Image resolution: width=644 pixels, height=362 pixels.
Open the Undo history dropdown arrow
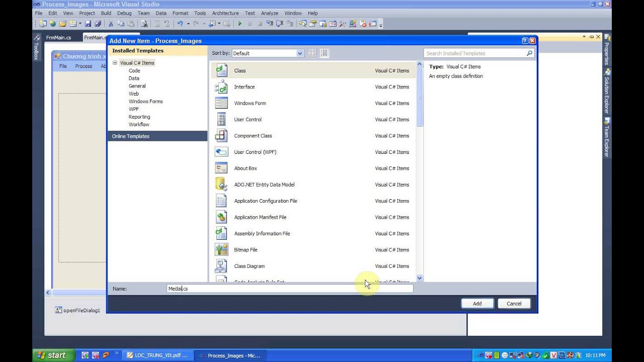coord(188,24)
